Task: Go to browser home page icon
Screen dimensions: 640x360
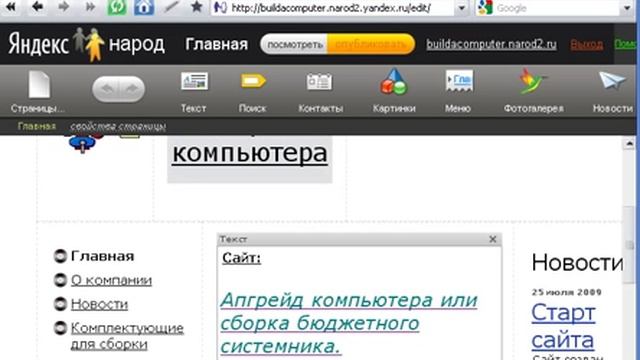Action: [144, 7]
